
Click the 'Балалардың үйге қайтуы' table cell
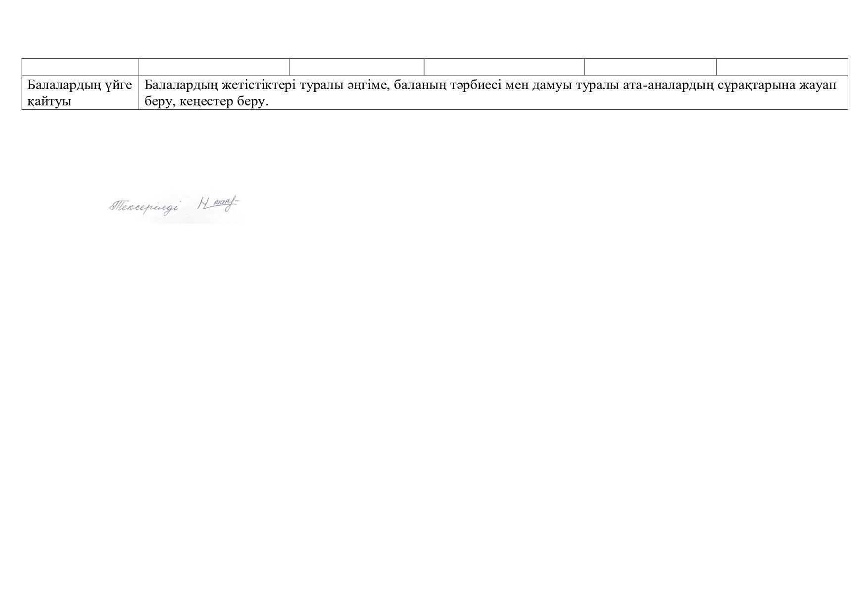click(x=80, y=93)
